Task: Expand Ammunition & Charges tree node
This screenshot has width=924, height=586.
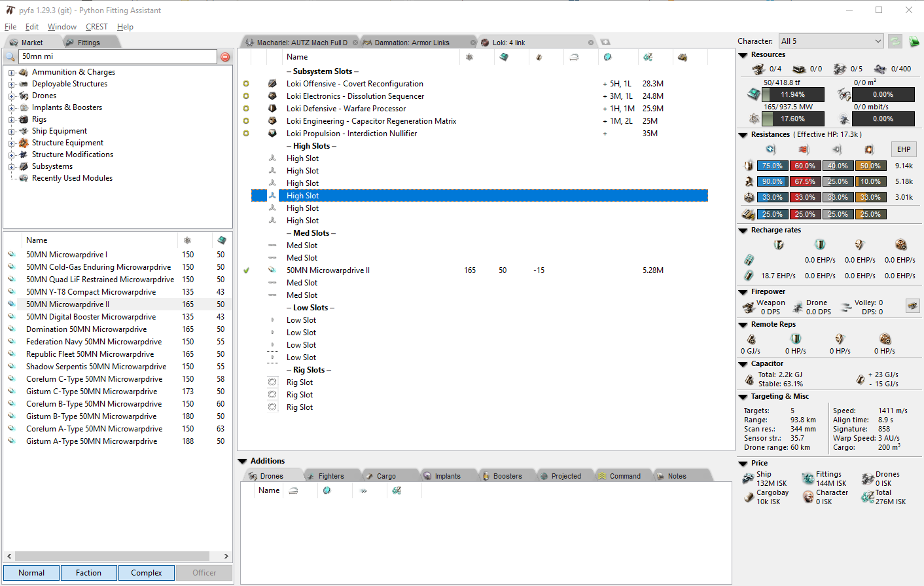Action: pyautogui.click(x=11, y=73)
